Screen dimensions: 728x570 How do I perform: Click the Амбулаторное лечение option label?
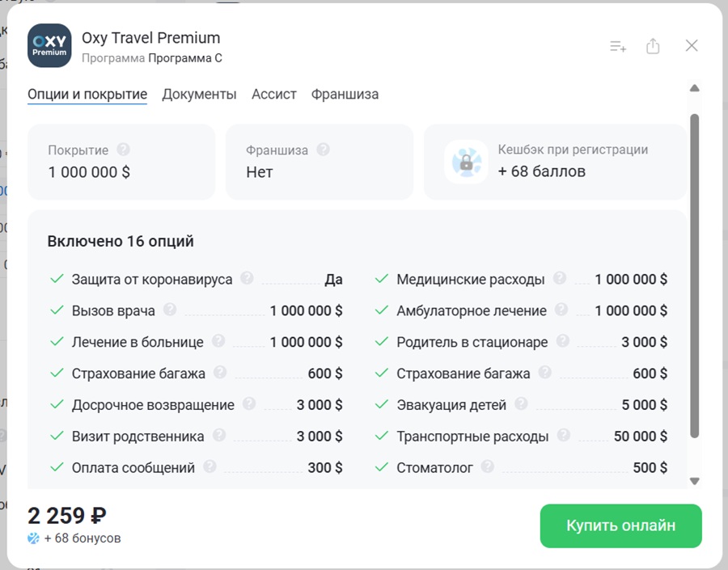point(472,310)
